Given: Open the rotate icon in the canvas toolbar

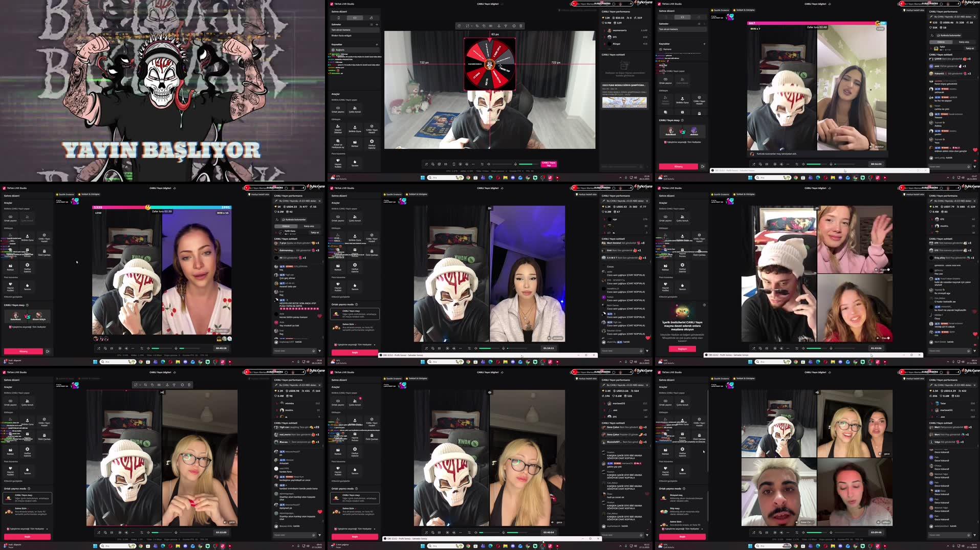Looking at the screenshot, I should [x=459, y=26].
